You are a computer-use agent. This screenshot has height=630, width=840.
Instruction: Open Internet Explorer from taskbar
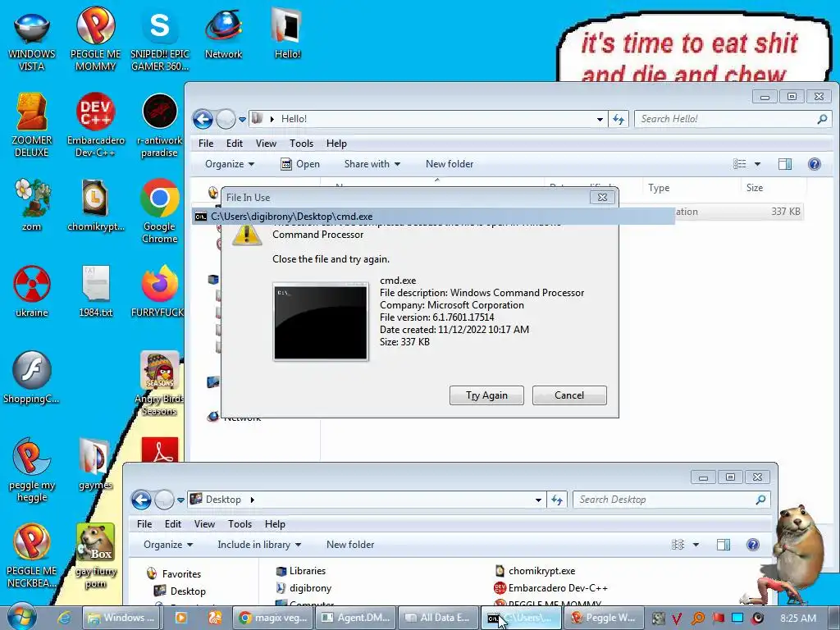pos(64,618)
